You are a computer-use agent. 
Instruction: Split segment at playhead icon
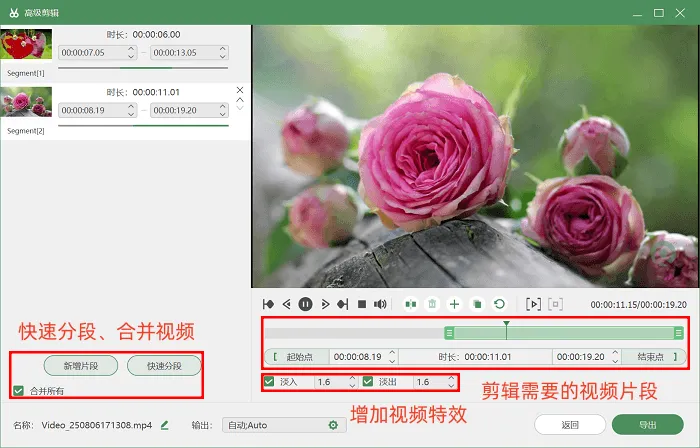point(411,304)
